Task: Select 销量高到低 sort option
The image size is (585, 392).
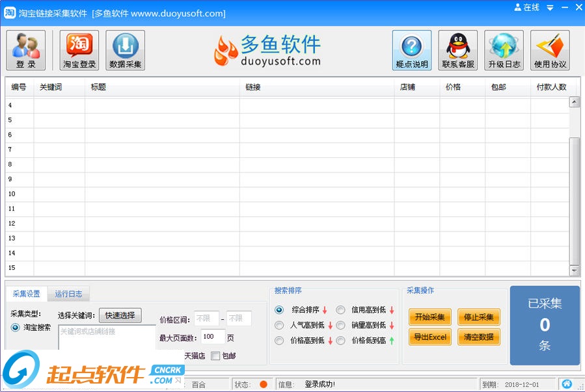Action: click(x=340, y=325)
